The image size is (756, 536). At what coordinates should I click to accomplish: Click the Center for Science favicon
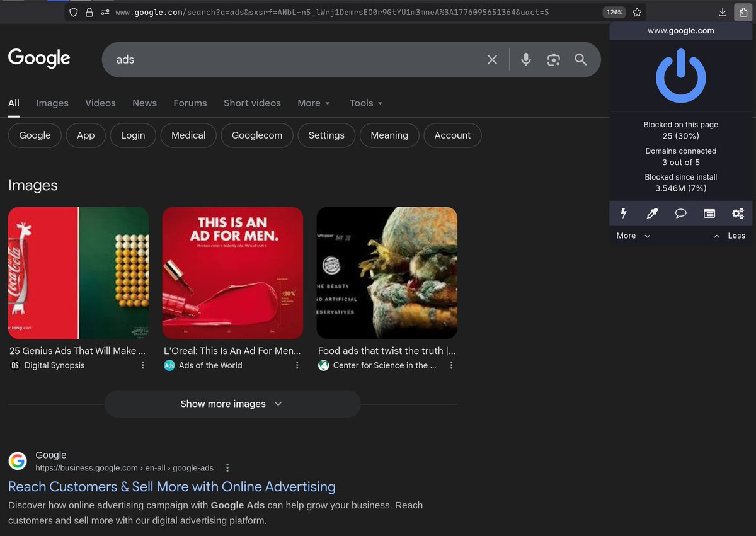324,365
